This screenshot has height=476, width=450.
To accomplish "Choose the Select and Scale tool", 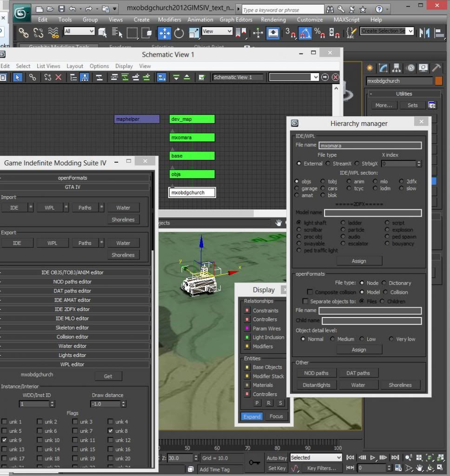I will (193, 33).
